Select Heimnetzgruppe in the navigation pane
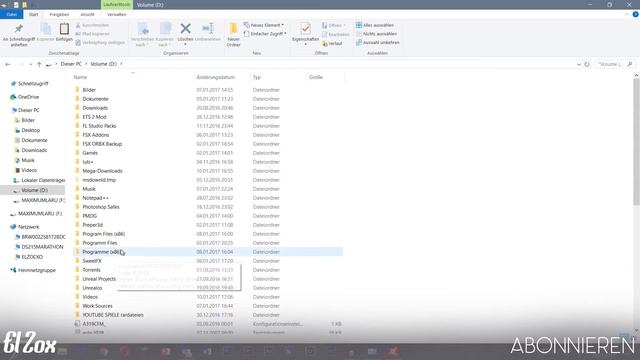The width and height of the screenshot is (640, 360). coord(36,270)
